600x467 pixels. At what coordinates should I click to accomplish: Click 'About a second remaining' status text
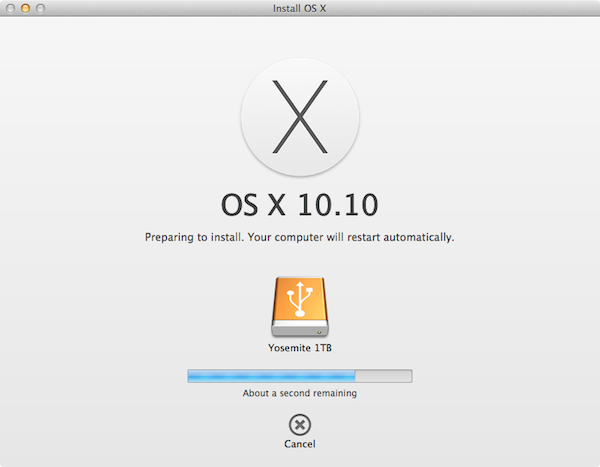tap(300, 393)
